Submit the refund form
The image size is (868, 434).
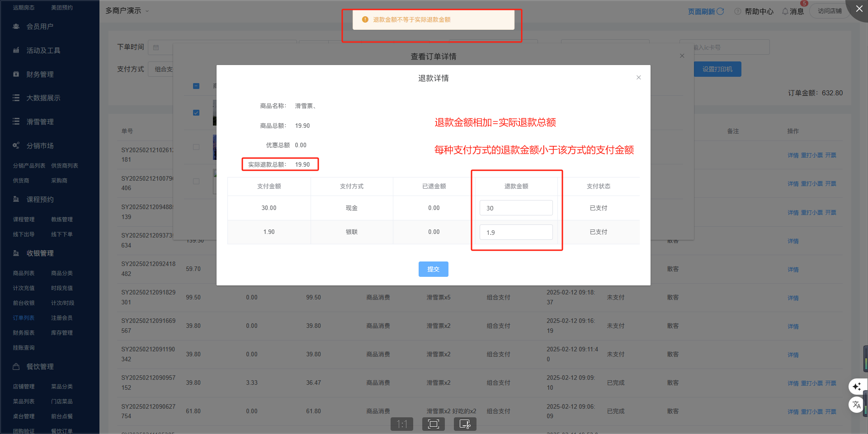433,269
